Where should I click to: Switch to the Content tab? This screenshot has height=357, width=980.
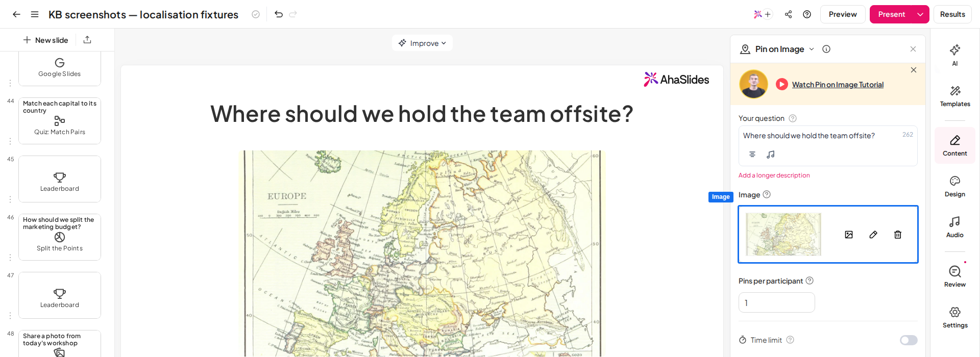pyautogui.click(x=955, y=145)
